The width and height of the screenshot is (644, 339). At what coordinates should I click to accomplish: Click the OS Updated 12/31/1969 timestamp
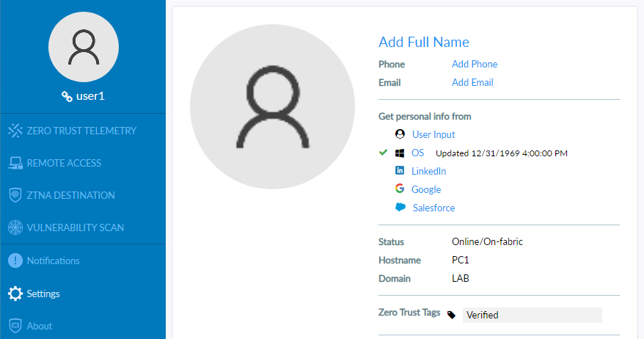click(502, 153)
